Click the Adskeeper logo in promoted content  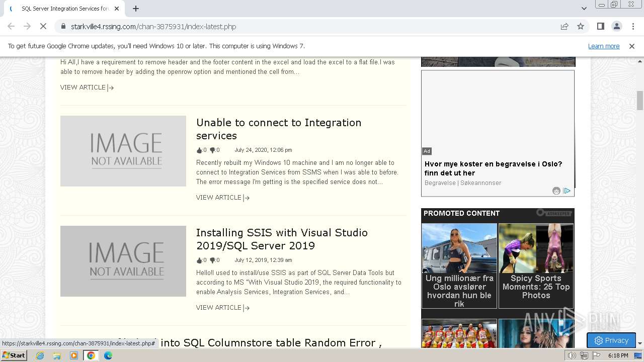click(554, 213)
